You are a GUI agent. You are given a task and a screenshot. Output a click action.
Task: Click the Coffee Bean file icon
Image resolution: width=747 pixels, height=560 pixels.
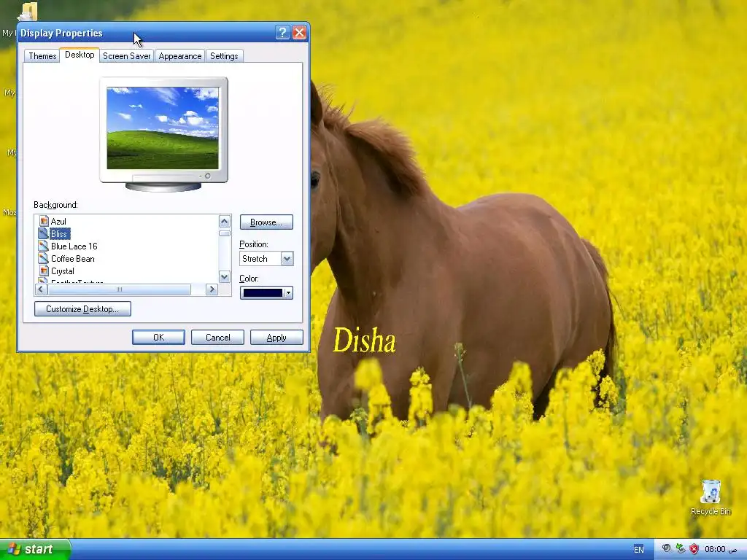pos(43,258)
